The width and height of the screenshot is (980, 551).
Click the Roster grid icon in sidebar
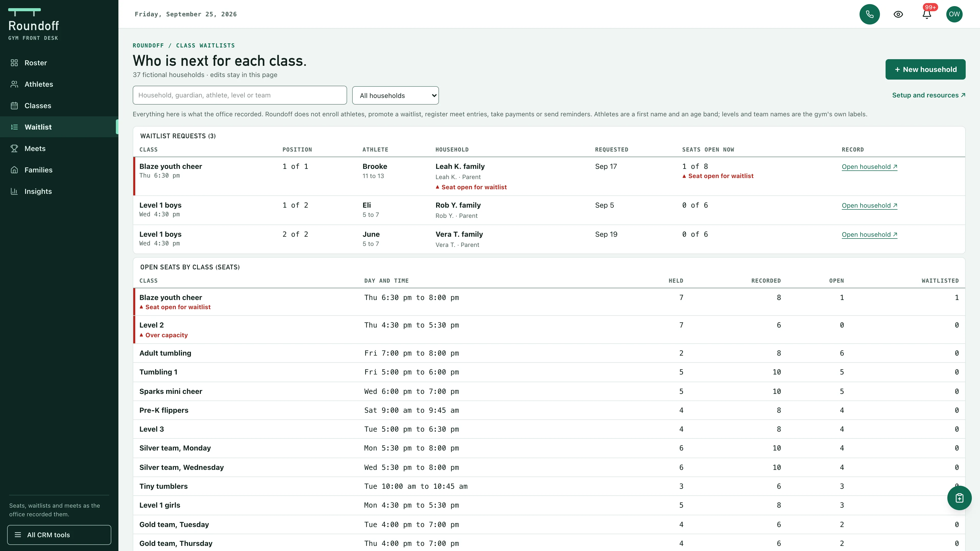point(15,63)
